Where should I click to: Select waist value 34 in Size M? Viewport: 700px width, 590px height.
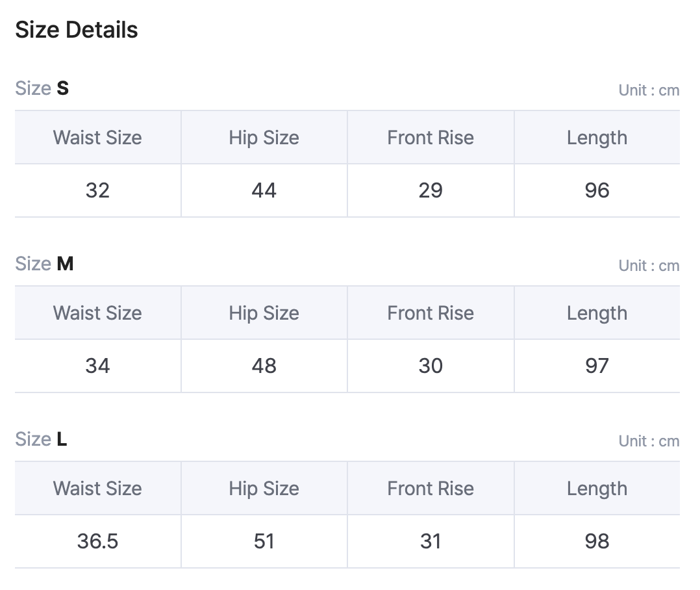point(97,366)
